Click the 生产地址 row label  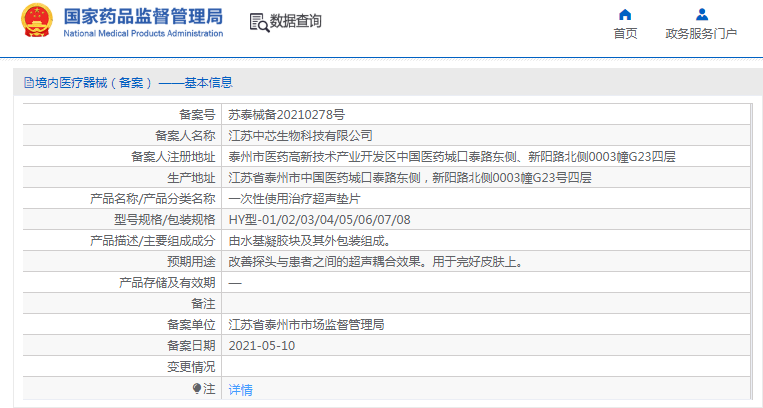click(x=191, y=178)
